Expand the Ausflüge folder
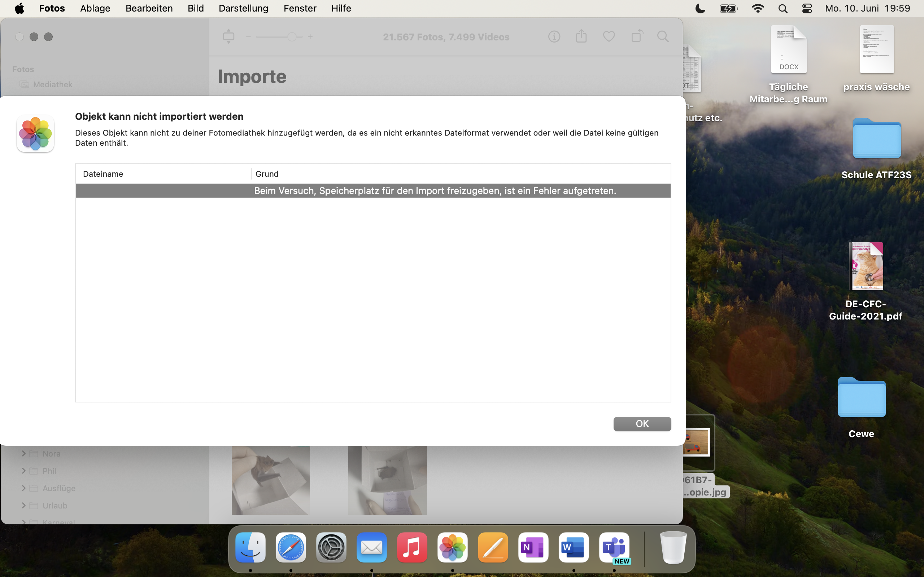Screen dimensions: 924x577 click(24, 488)
